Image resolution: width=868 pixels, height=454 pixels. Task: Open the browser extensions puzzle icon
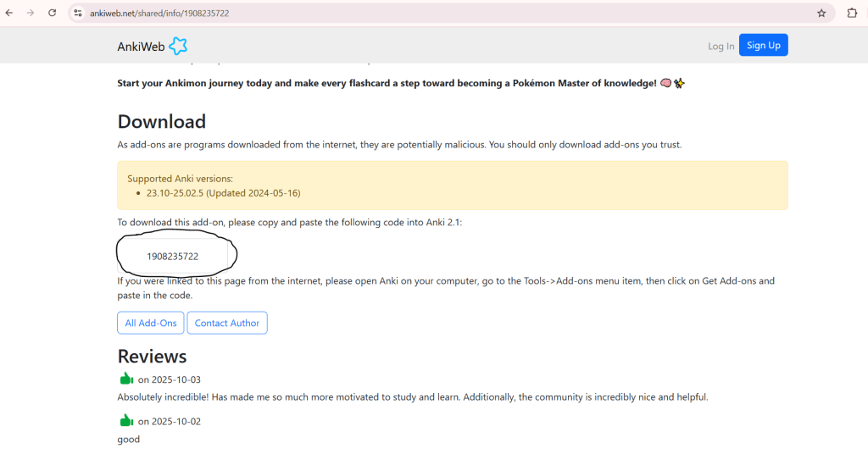(x=852, y=14)
